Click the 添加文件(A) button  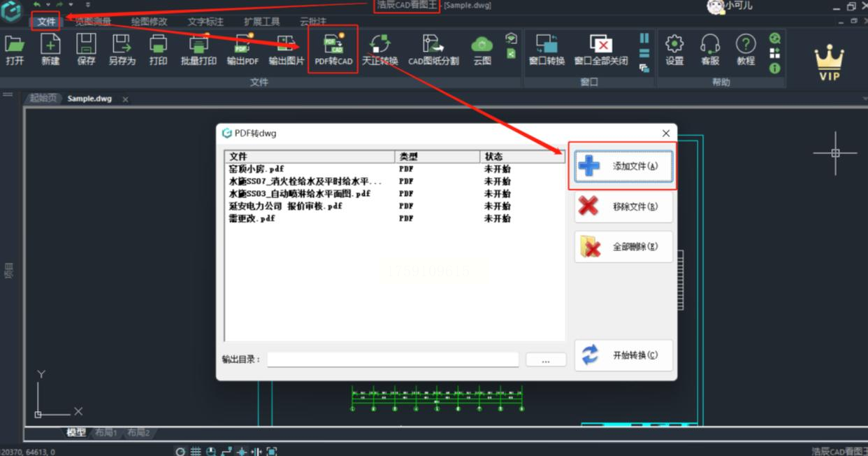[623, 166]
